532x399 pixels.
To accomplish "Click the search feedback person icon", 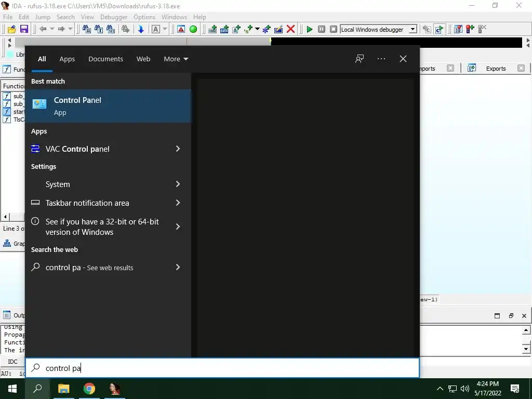I will (360, 59).
